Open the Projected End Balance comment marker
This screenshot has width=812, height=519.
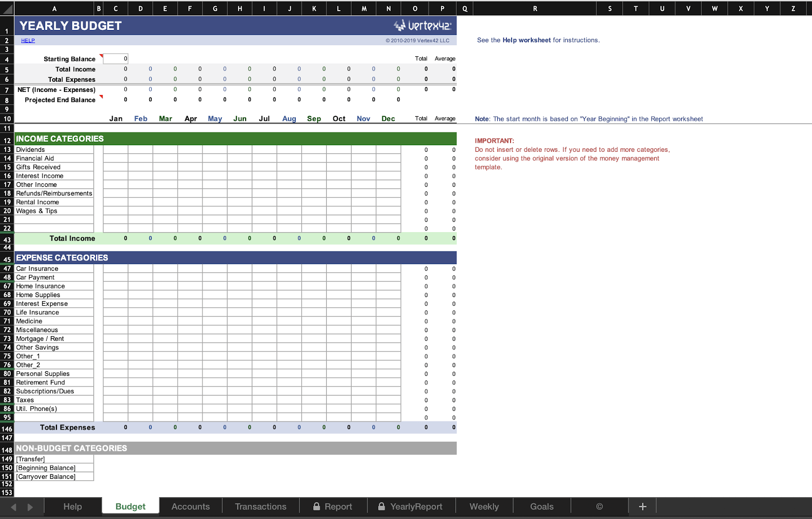click(x=101, y=96)
